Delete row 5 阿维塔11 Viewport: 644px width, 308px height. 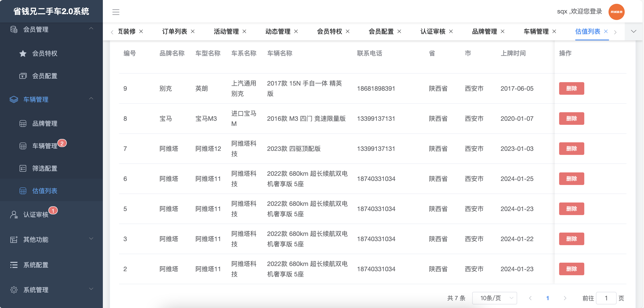[x=571, y=209]
